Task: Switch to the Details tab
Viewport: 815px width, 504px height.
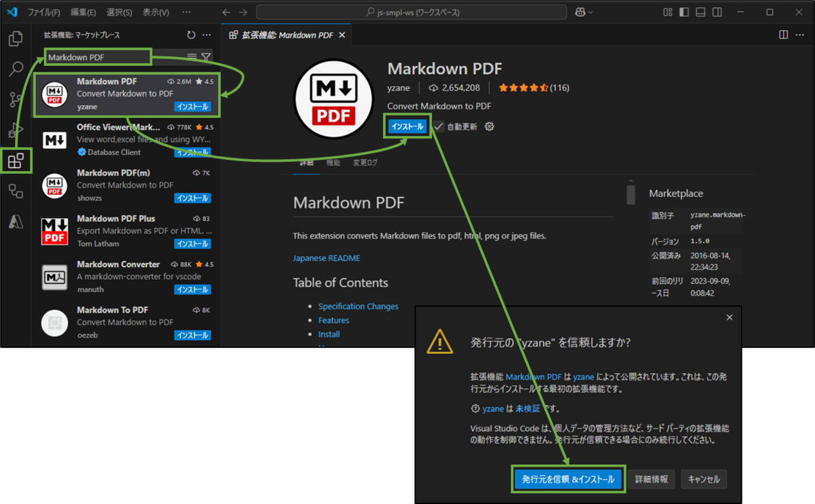Action: pyautogui.click(x=307, y=163)
